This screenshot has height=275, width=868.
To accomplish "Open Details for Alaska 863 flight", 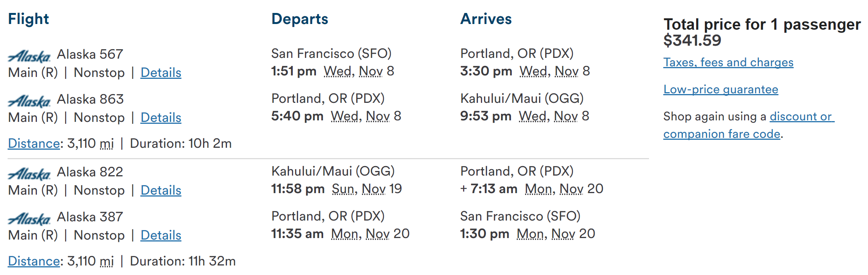I will pyautogui.click(x=161, y=117).
